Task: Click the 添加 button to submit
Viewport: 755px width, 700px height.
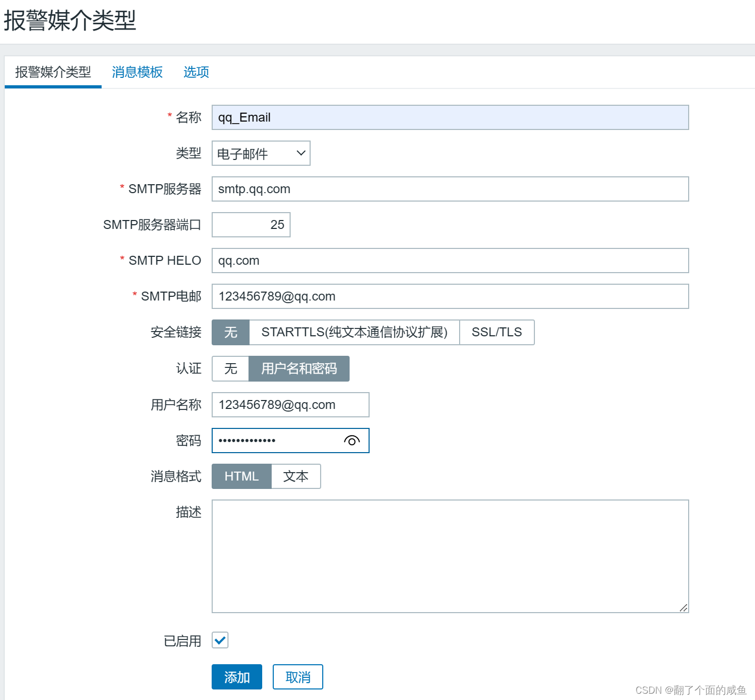Action: pos(236,677)
